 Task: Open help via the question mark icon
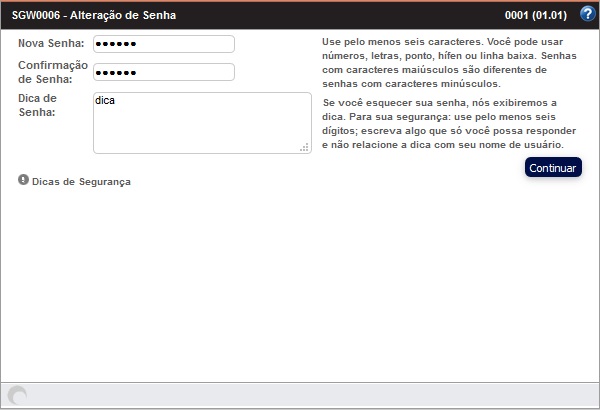pos(587,14)
